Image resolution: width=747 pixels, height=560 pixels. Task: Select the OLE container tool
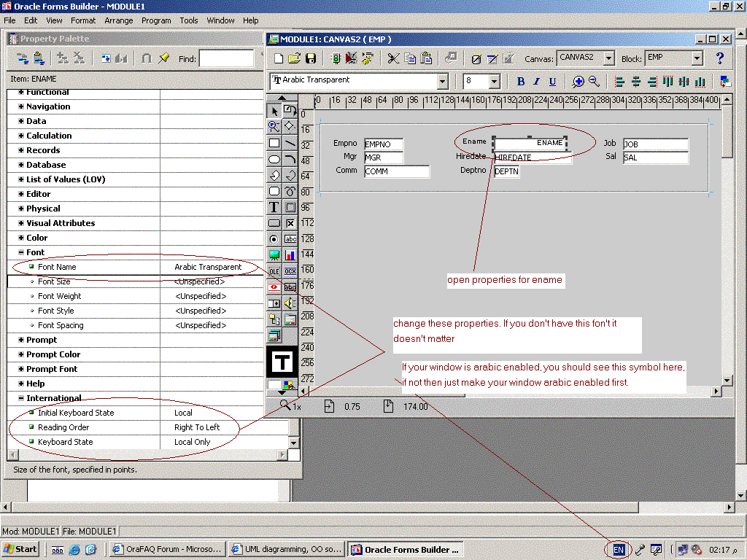click(274, 271)
